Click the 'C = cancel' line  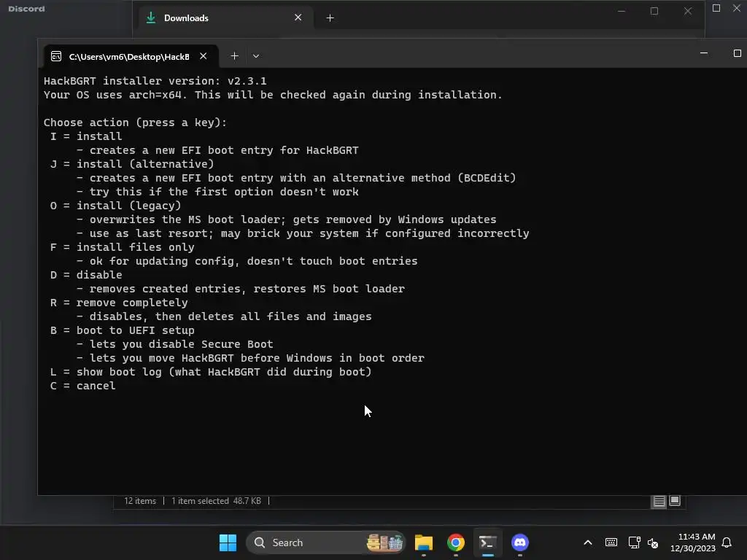(83, 386)
